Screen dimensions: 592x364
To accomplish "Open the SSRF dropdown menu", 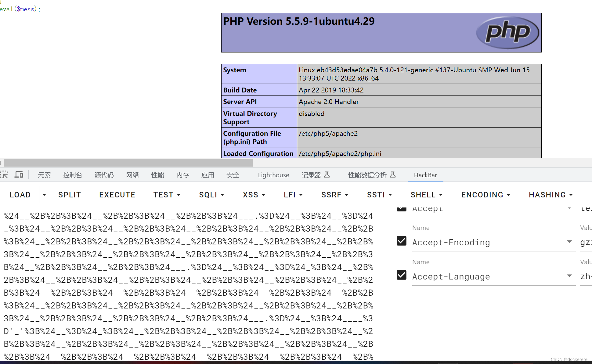I will pos(334,195).
